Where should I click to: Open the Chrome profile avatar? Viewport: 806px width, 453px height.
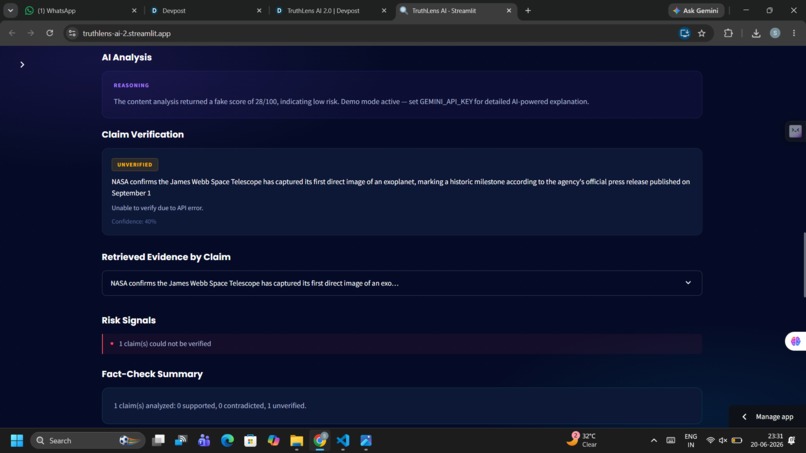pyautogui.click(x=775, y=33)
